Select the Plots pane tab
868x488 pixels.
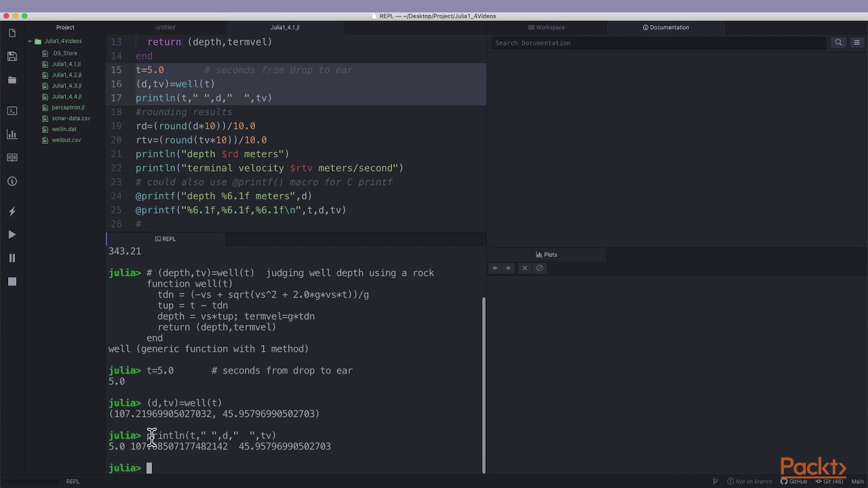[547, 255]
